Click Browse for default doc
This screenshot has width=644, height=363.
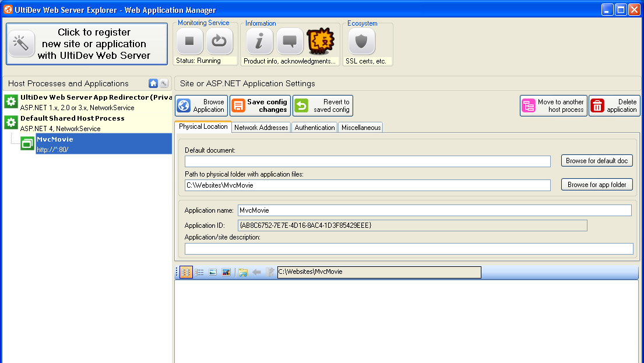[597, 161]
